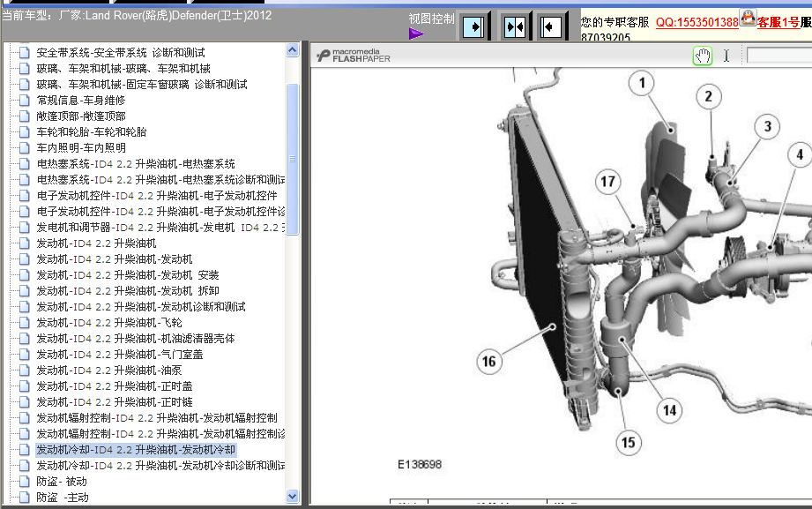Click the collapse-left view control icon
This screenshot has width=812, height=509.
click(550, 26)
